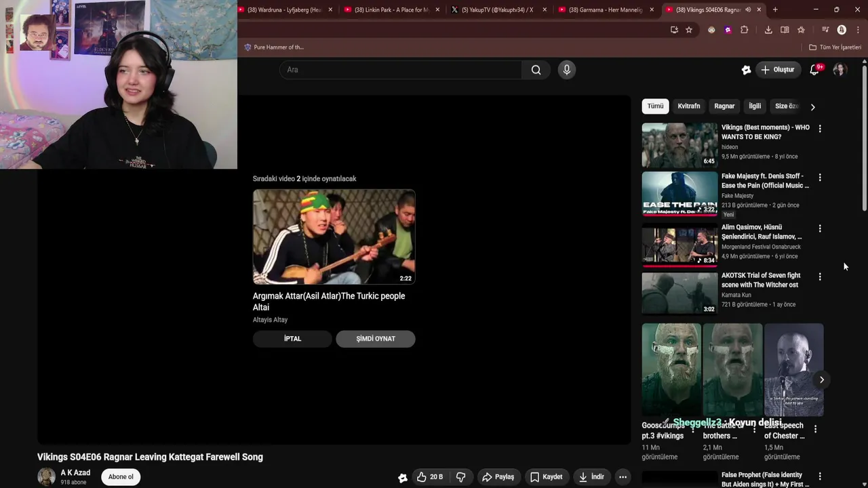Open Tüm Yer İşaretleri bookmarks folder

[x=835, y=47]
